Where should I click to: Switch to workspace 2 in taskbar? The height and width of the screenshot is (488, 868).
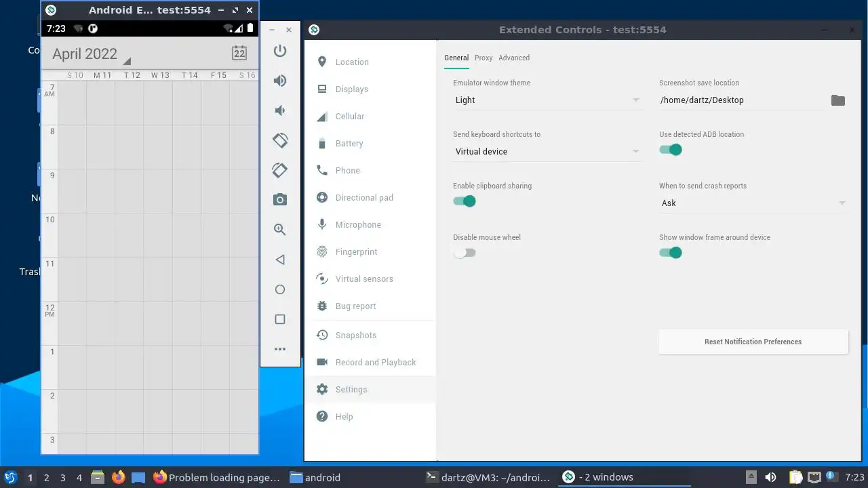[47, 478]
